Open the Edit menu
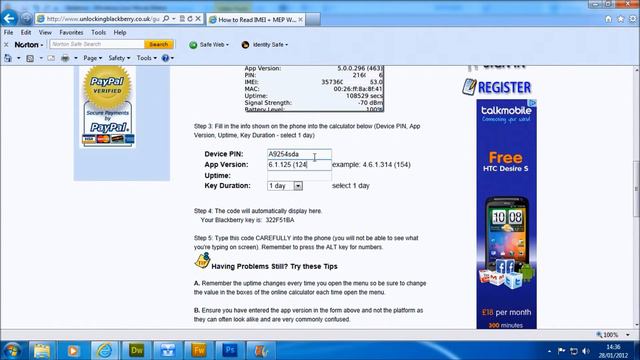 26,32
